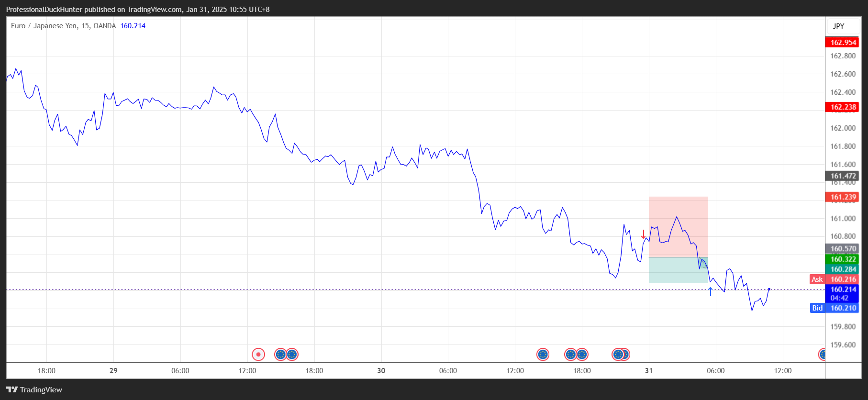The width and height of the screenshot is (868, 400).
Task: Click the gray 161.472 price label
Action: pyautogui.click(x=842, y=176)
